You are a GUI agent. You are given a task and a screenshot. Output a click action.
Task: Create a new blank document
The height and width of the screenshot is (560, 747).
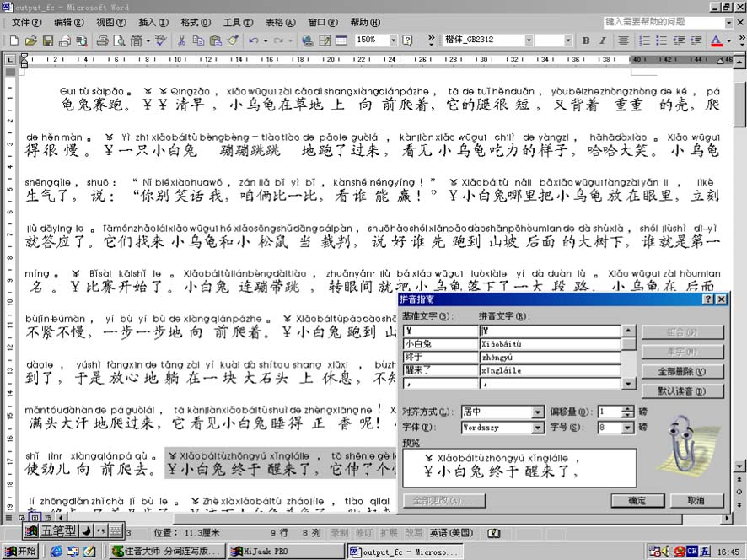(13, 40)
